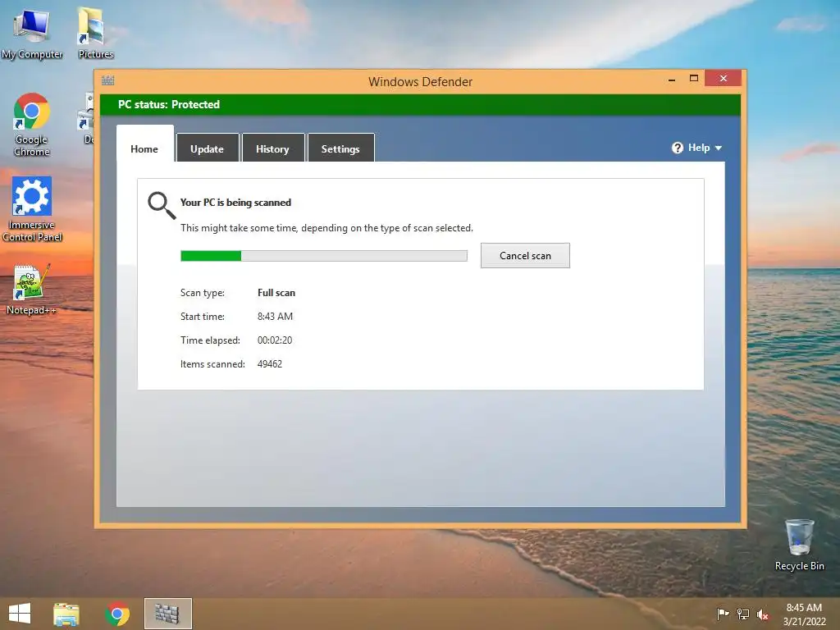Viewport: 840px width, 630px height.
Task: Open the Recycle Bin
Action: (x=799, y=545)
